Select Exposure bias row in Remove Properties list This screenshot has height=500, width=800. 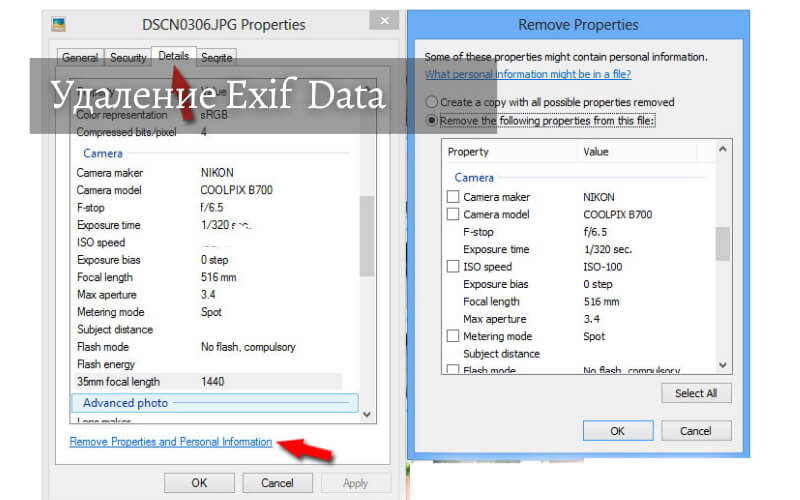[579, 284]
